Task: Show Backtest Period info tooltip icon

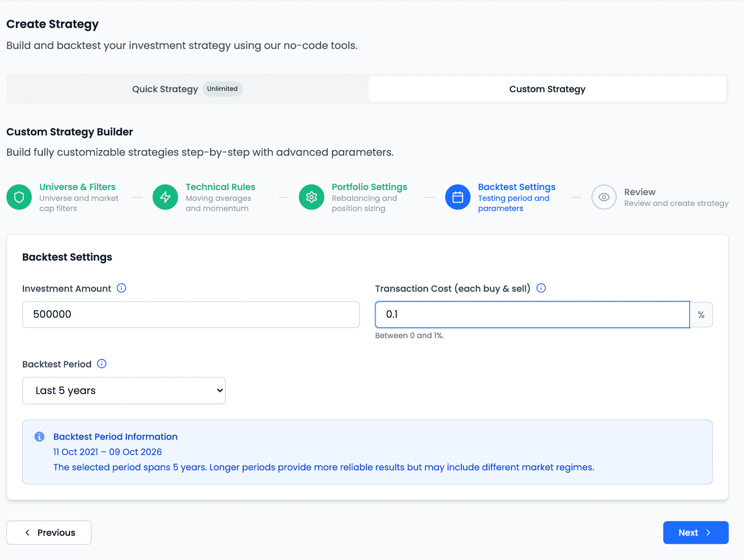Action: point(102,364)
